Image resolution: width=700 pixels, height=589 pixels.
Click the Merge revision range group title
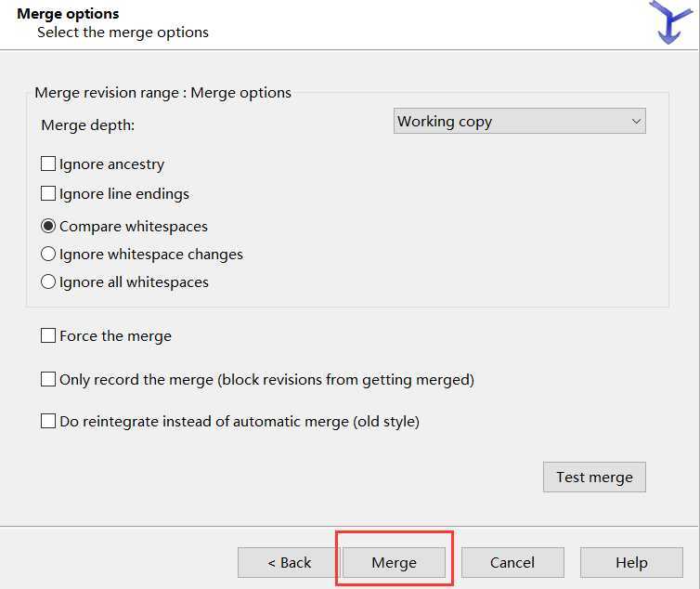(162, 93)
